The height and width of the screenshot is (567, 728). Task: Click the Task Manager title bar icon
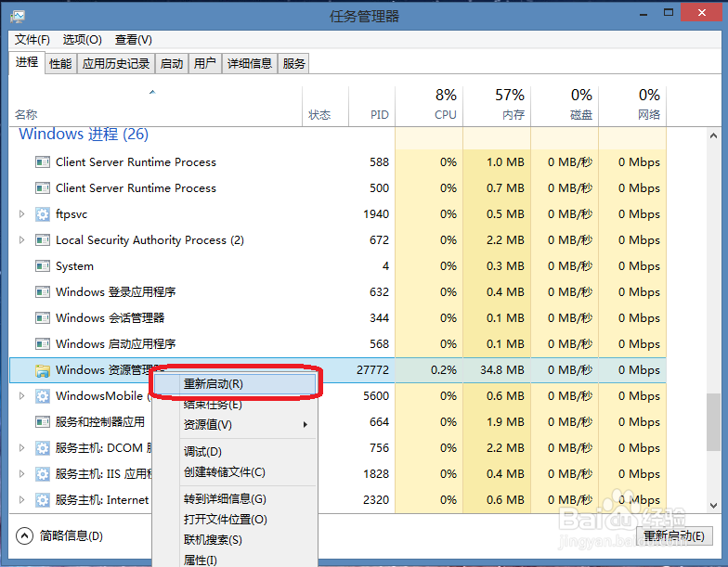pos(17,17)
